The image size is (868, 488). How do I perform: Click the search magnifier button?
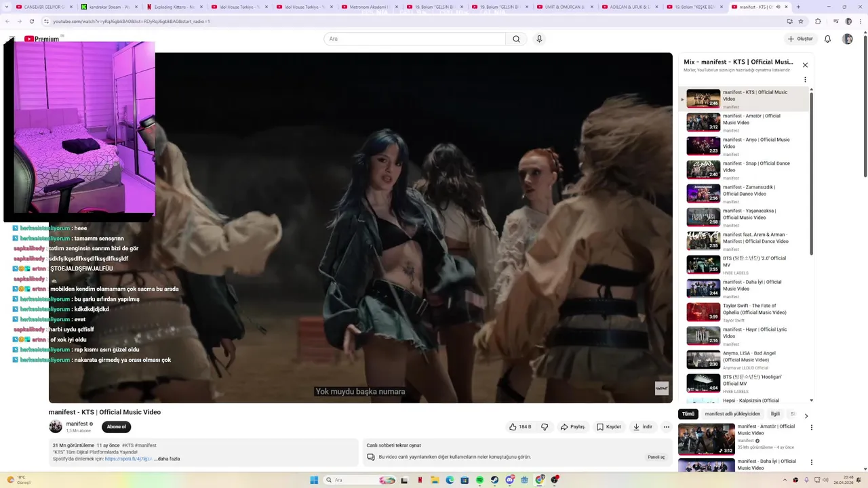coord(516,39)
